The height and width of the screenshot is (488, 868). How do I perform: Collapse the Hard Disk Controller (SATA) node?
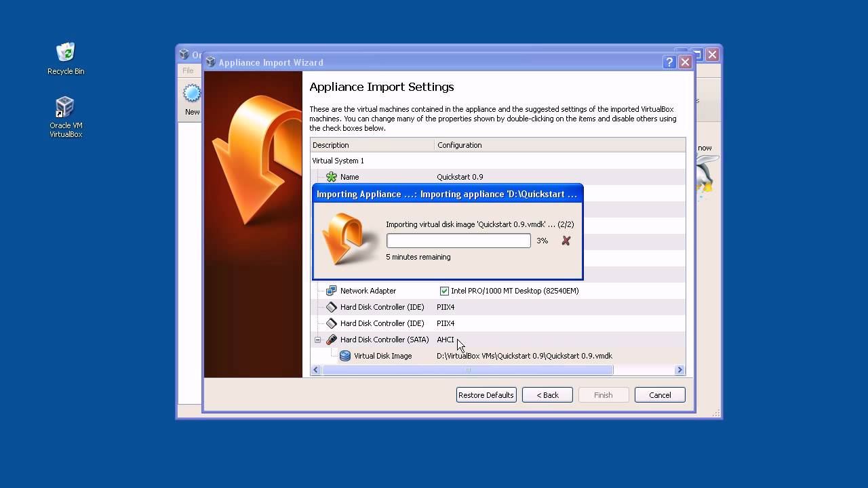[317, 340]
